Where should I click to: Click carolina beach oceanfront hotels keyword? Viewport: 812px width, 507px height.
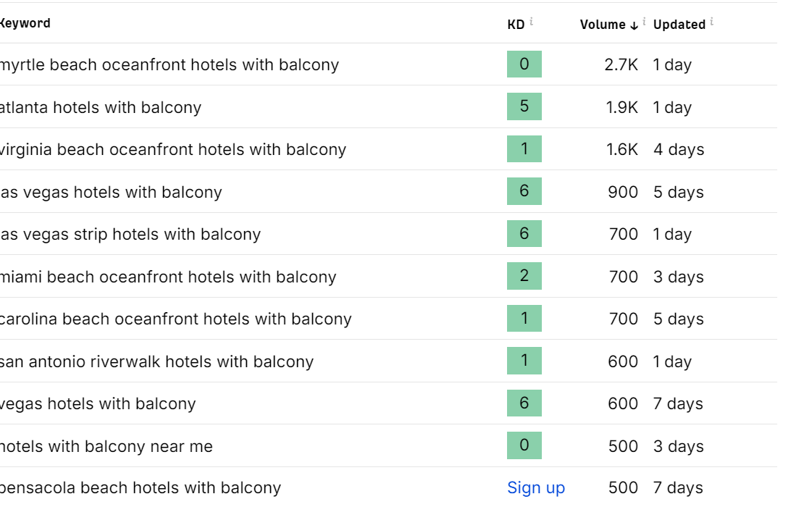coord(175,319)
